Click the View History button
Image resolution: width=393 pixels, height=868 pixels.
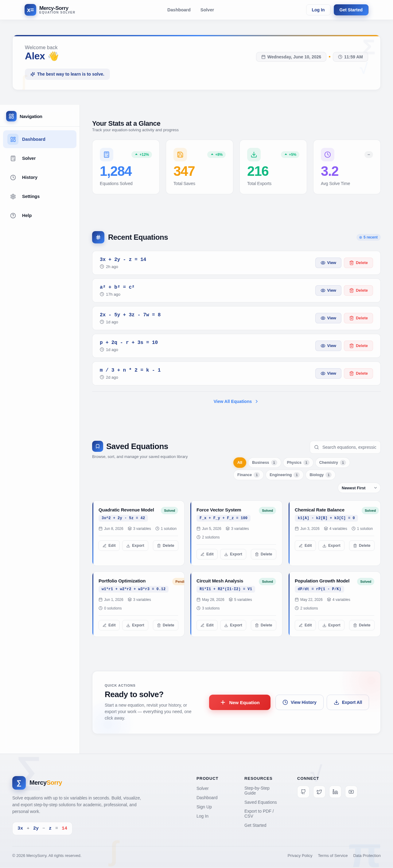[299, 702]
